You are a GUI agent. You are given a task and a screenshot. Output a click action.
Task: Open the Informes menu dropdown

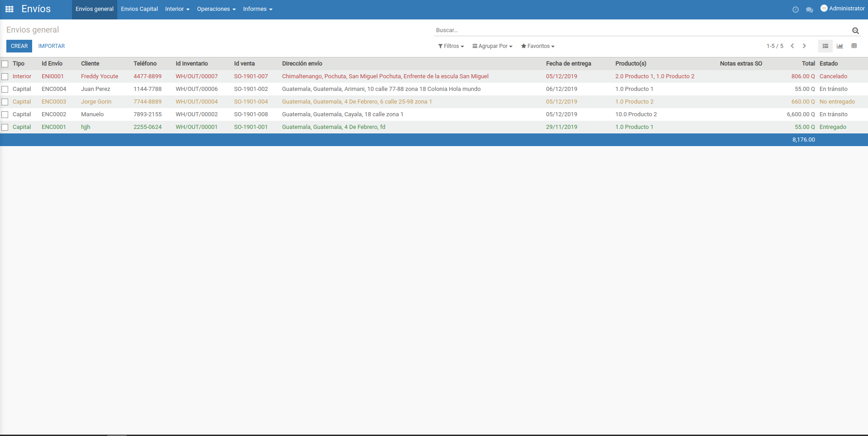pos(258,9)
